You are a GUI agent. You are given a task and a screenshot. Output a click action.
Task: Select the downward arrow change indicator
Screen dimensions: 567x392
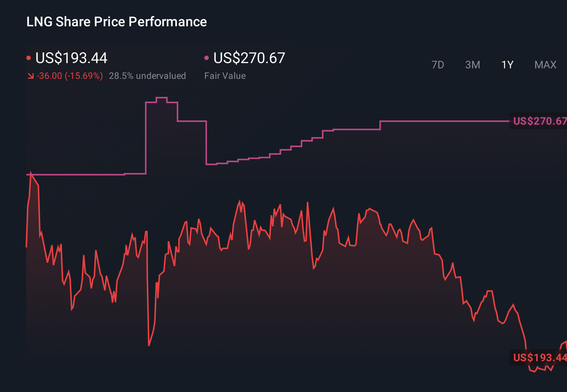tap(30, 75)
